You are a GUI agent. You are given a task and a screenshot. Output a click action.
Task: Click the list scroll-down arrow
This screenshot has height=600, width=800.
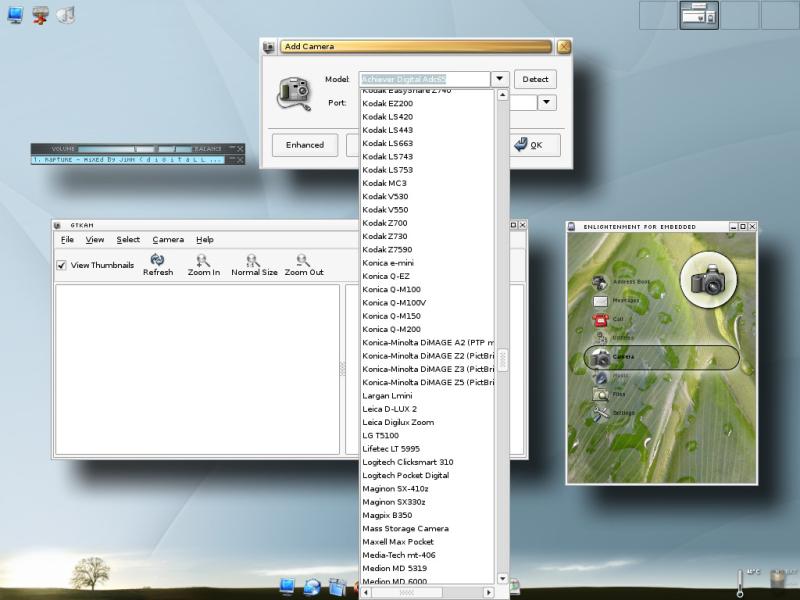503,579
